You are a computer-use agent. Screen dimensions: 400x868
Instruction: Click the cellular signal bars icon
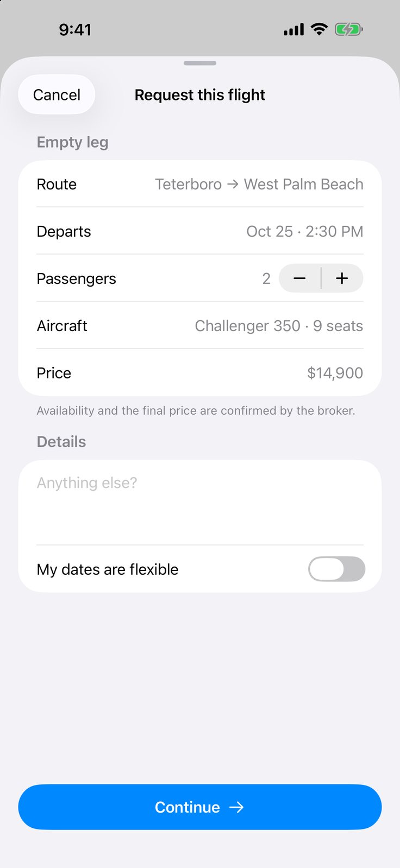(x=294, y=29)
